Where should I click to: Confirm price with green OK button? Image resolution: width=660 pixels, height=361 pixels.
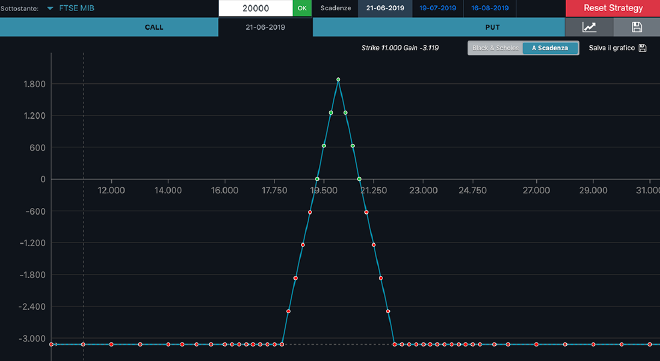click(302, 8)
